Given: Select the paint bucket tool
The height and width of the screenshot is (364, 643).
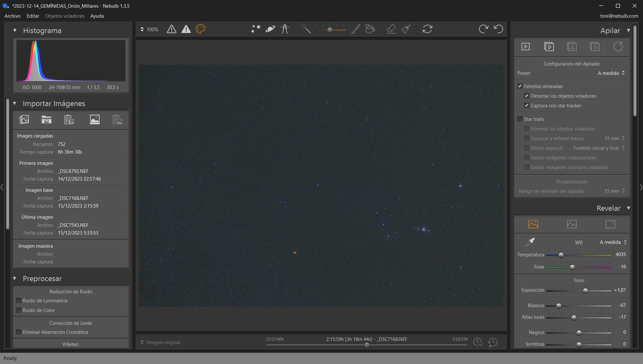Looking at the screenshot, I should coord(370,29).
